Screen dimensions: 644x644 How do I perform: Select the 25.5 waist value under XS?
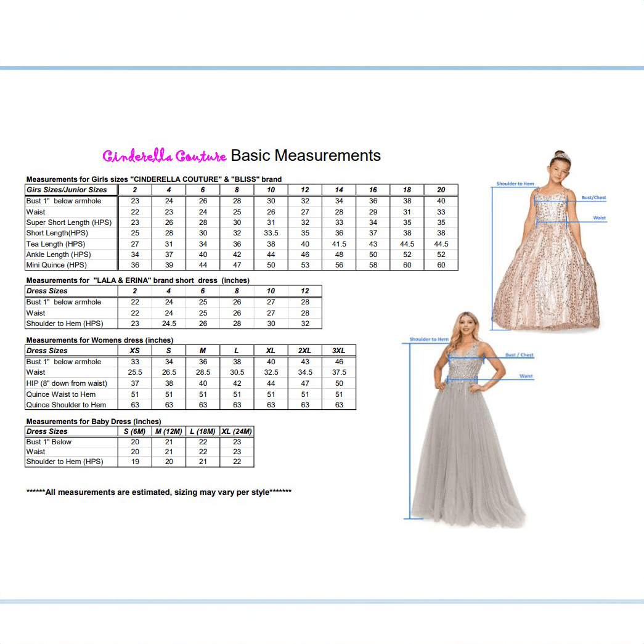click(x=135, y=372)
